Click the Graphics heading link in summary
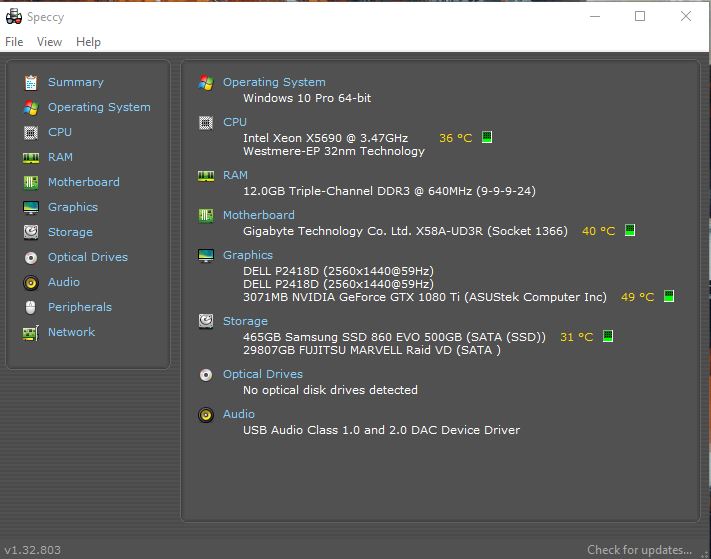Image resolution: width=711 pixels, height=559 pixels. point(248,255)
